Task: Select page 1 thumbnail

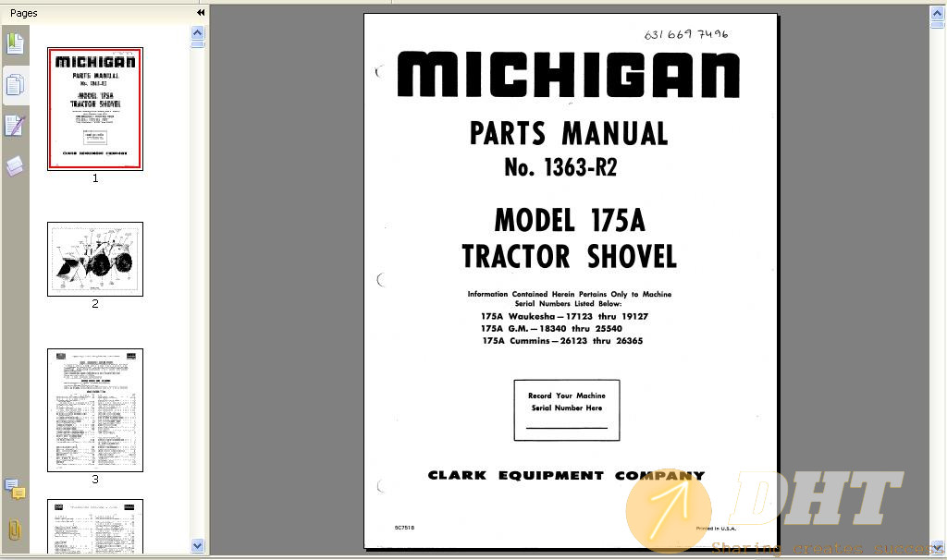Action: (x=95, y=109)
